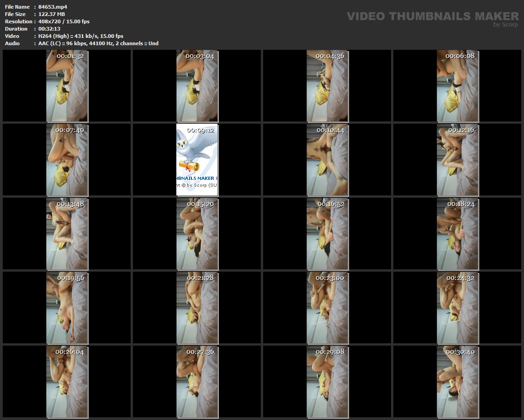524x420 pixels.
Task: Select the frame marked 00:03:04
Action: [x=197, y=86]
